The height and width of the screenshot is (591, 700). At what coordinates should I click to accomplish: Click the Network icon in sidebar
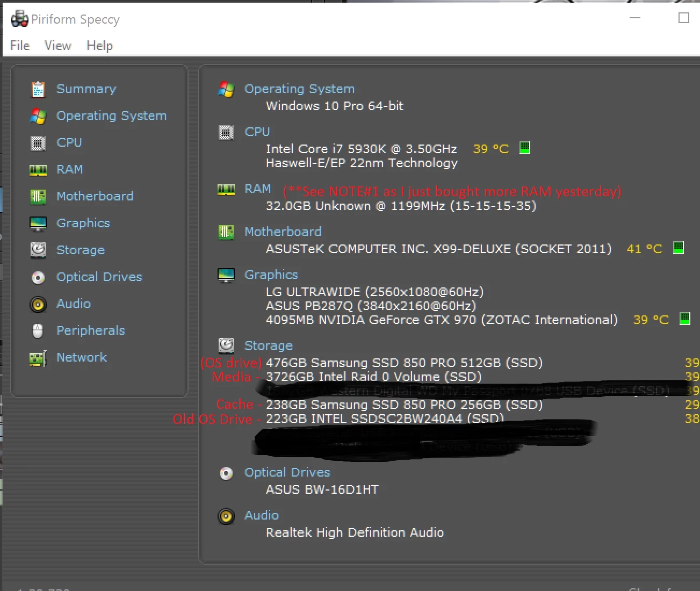(38, 358)
